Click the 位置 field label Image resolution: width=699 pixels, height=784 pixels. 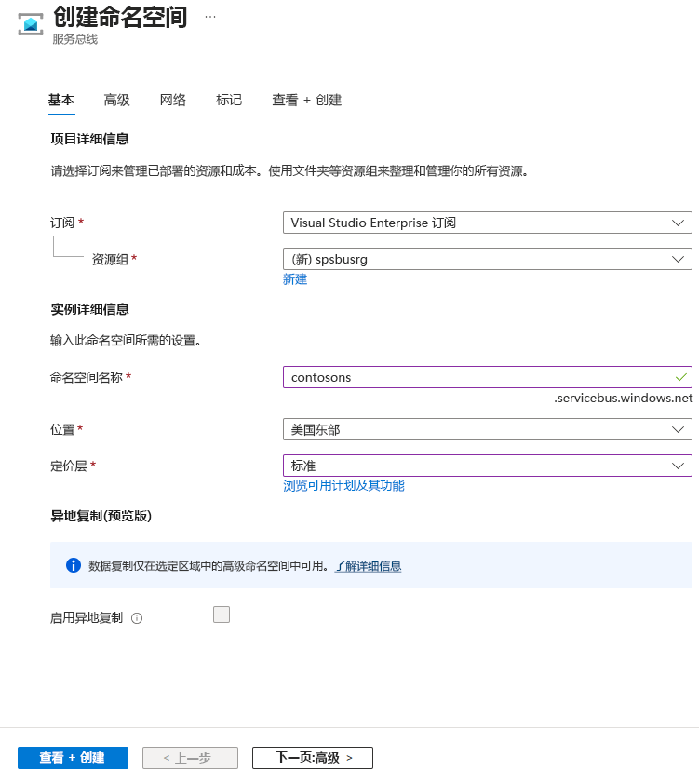click(x=62, y=429)
